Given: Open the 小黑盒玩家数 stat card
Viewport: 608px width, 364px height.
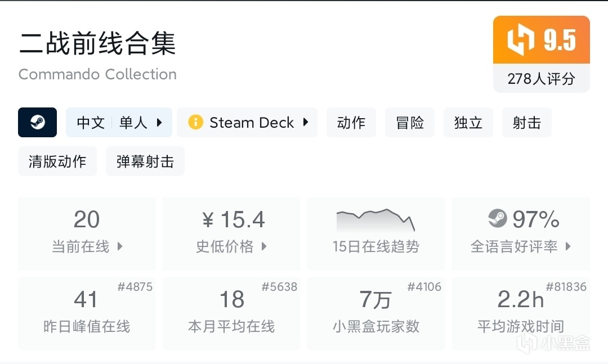Looking at the screenshot, I should tap(375, 313).
